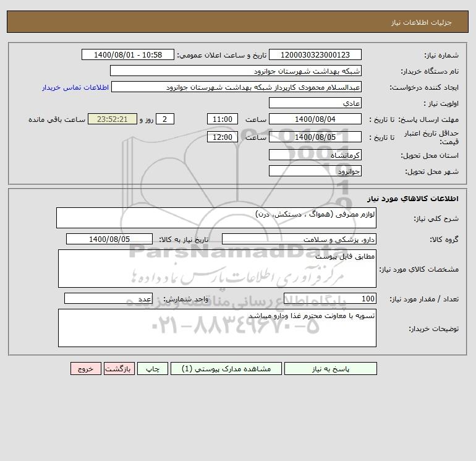Click the buyer organization name field
Viewport: 476px width, 461px height.
pyautogui.click(x=236, y=71)
